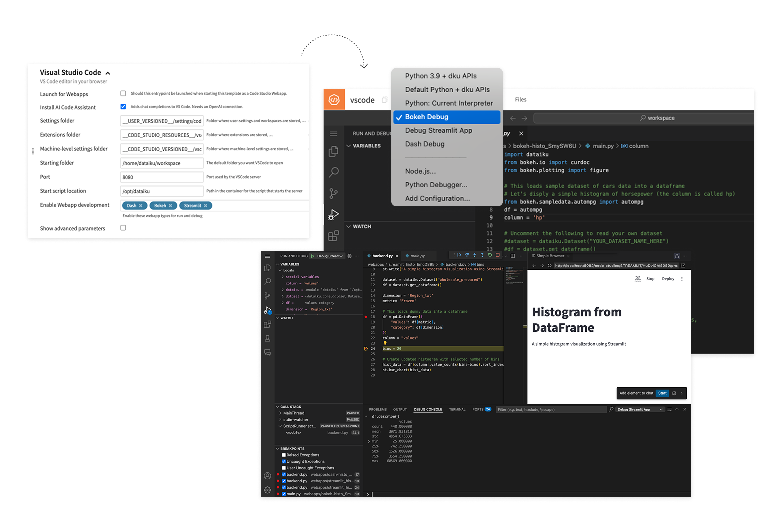Toggle Launch for Webapps checkbox
Image resolution: width=782 pixels, height=532 pixels.
coord(123,93)
